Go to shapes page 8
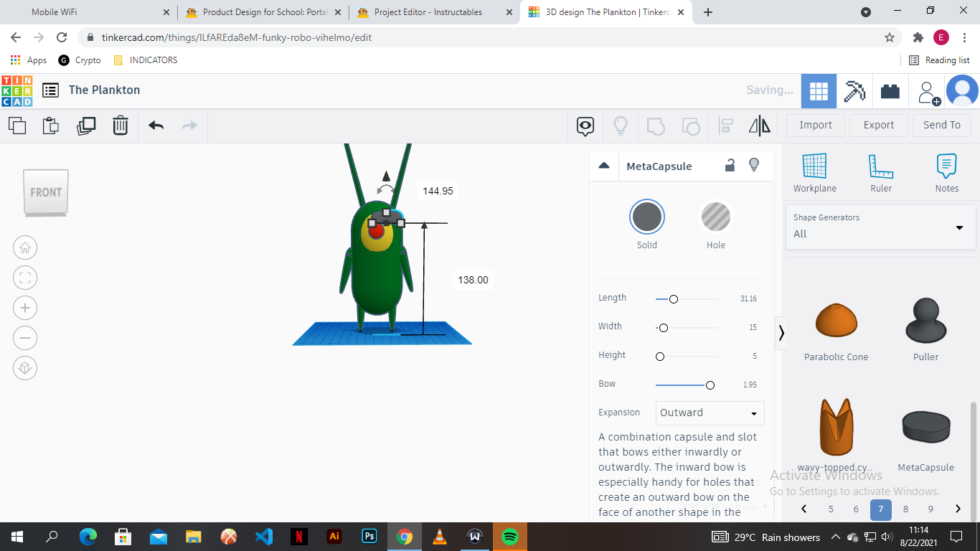Image resolution: width=980 pixels, height=551 pixels. tap(905, 509)
